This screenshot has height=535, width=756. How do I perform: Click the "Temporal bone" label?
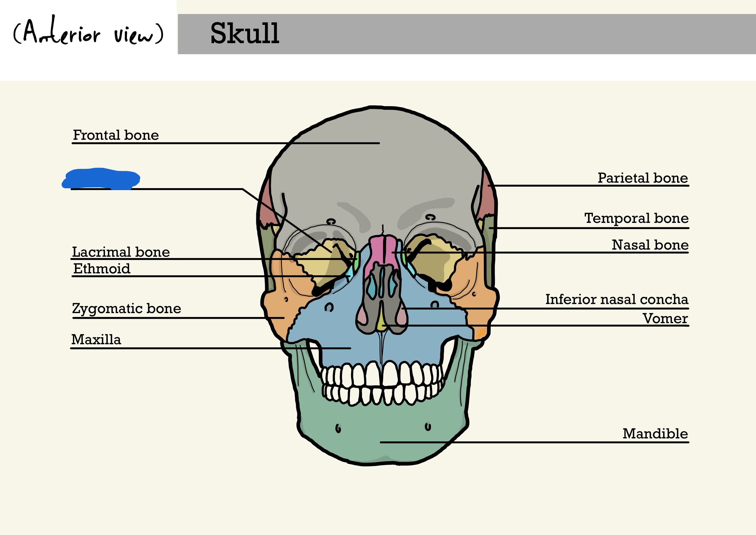636,218
